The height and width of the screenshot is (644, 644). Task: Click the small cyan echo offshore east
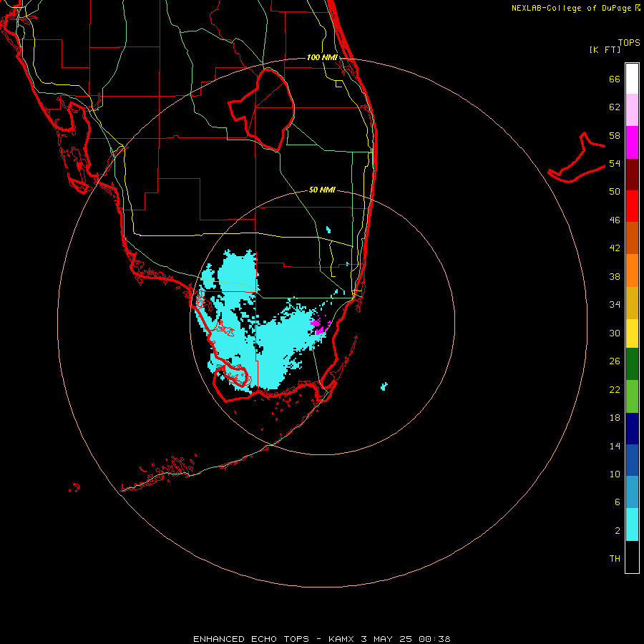tap(384, 386)
